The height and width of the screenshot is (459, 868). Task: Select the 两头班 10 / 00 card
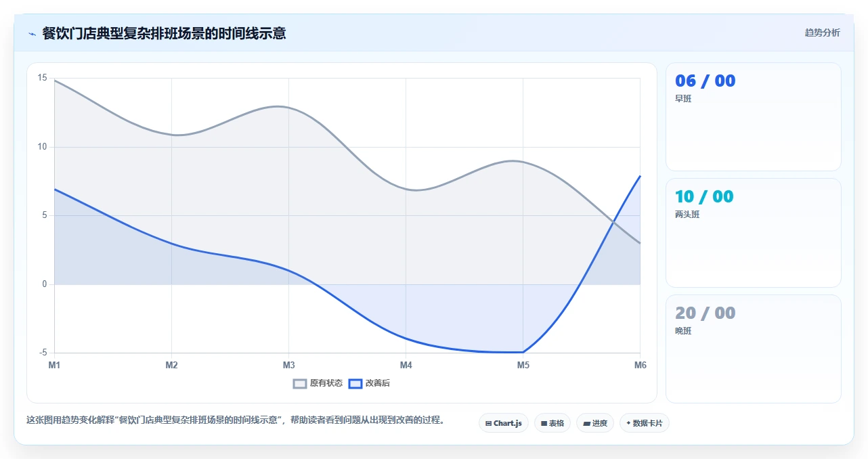click(x=753, y=233)
